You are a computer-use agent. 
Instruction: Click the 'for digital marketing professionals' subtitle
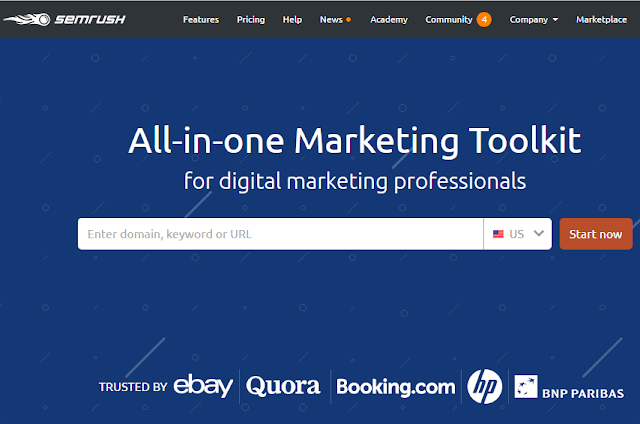pos(355,181)
